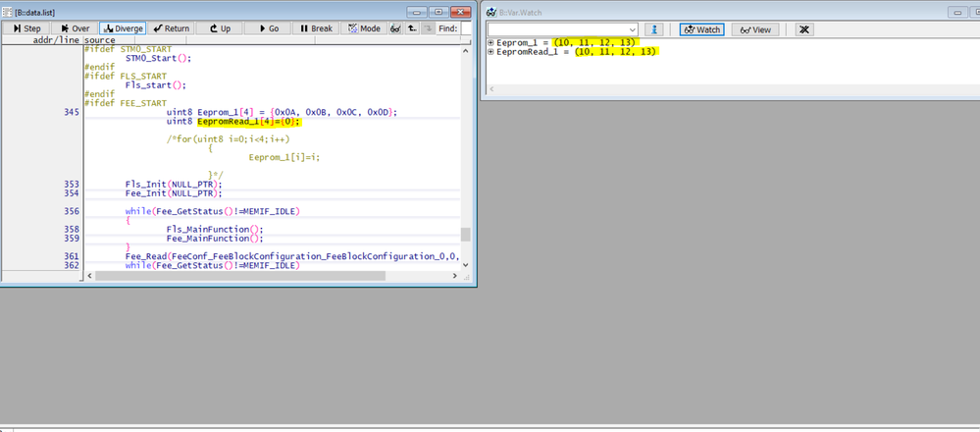Click the Watch button in Var.Watch
980x432 pixels.
click(x=701, y=29)
